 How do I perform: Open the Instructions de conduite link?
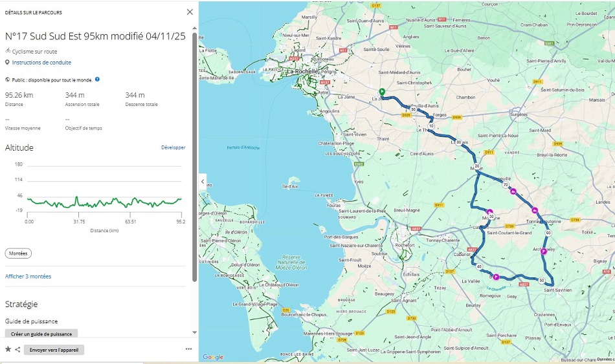[41, 63]
